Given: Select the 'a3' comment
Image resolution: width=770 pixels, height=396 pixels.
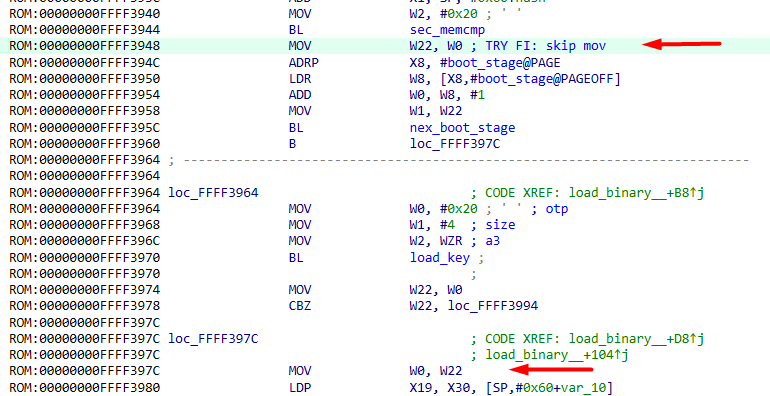Looking at the screenshot, I should click(x=493, y=241).
